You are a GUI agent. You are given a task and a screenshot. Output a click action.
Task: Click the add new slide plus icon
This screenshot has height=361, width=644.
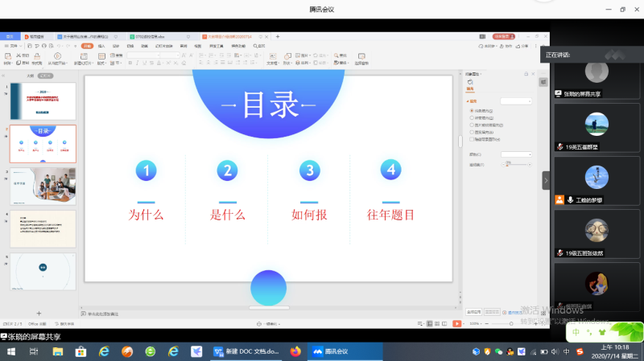coord(39,313)
